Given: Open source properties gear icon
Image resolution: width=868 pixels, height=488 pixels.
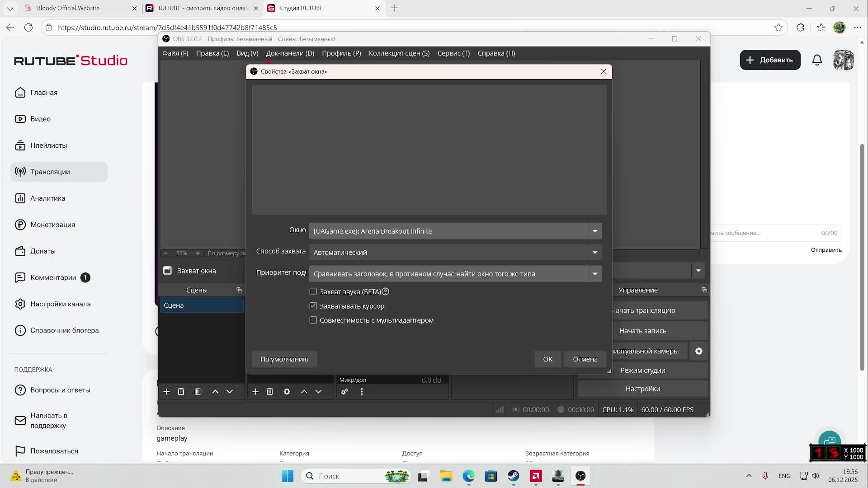Looking at the screenshot, I should 287,392.
